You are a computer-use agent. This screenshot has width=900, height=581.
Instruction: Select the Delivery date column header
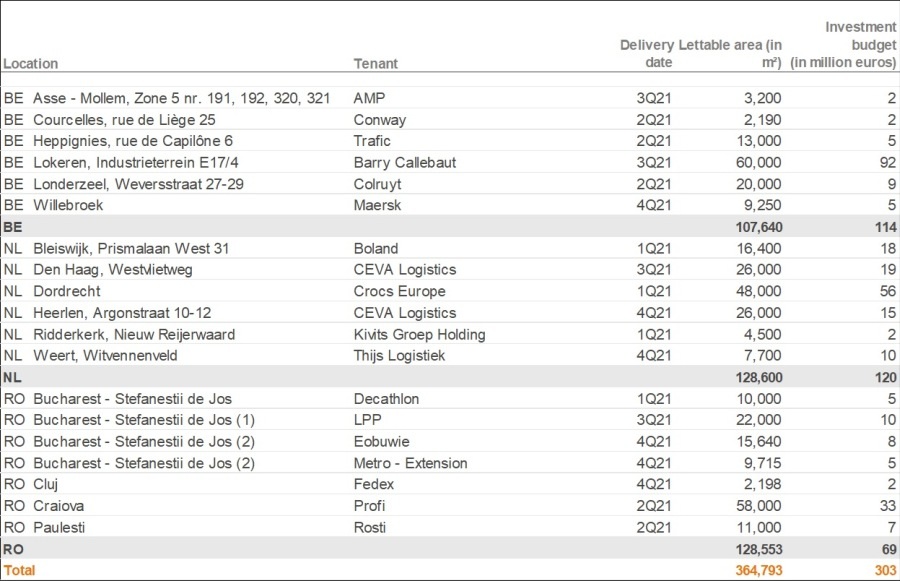coord(646,54)
